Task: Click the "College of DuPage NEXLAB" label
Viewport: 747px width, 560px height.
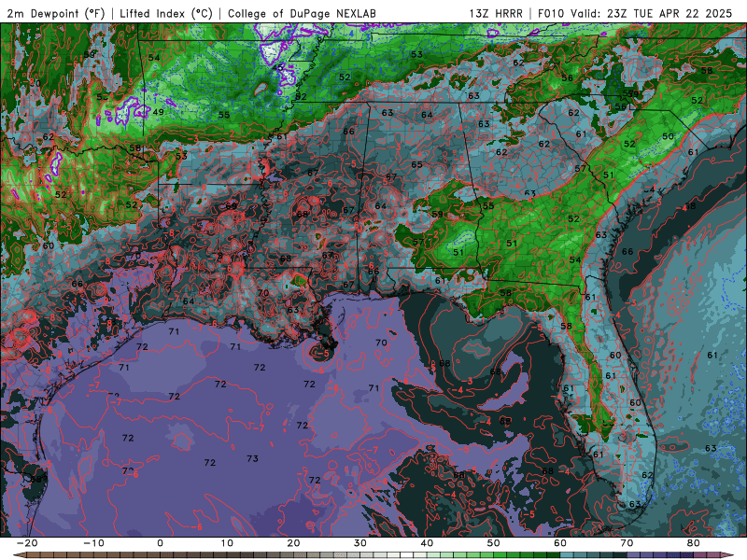Action: 302,14
